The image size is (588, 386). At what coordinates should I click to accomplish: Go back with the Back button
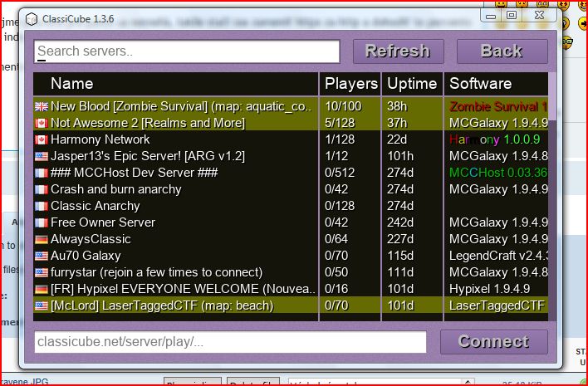[502, 51]
